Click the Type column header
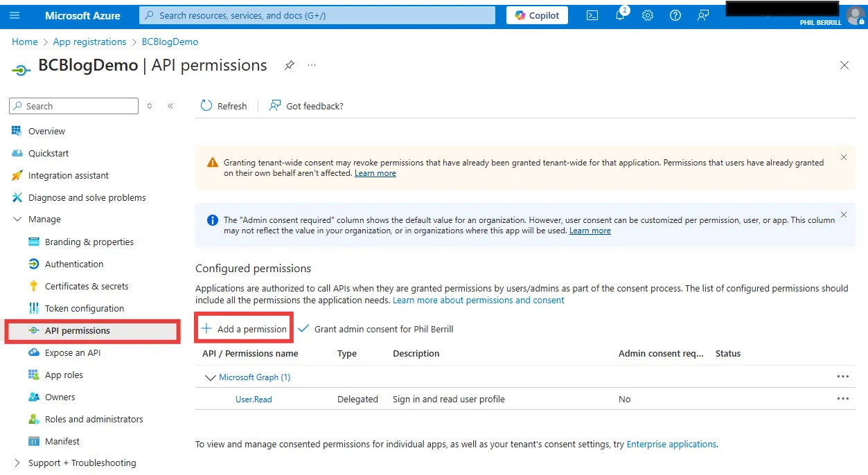Screen dimensions: 868x475 pos(347,353)
